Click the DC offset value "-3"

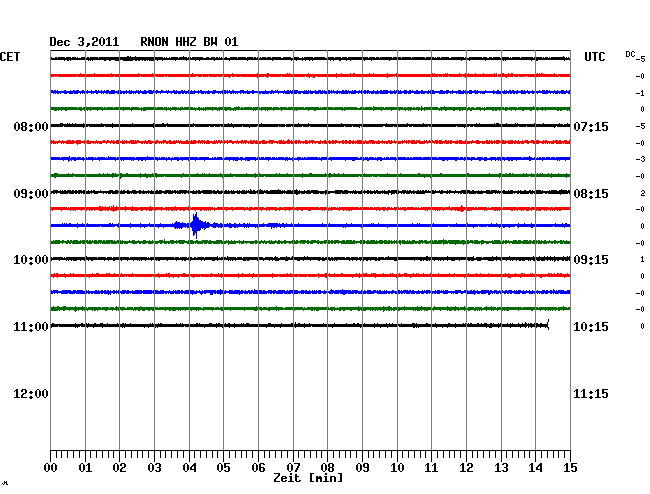[x=640, y=159]
